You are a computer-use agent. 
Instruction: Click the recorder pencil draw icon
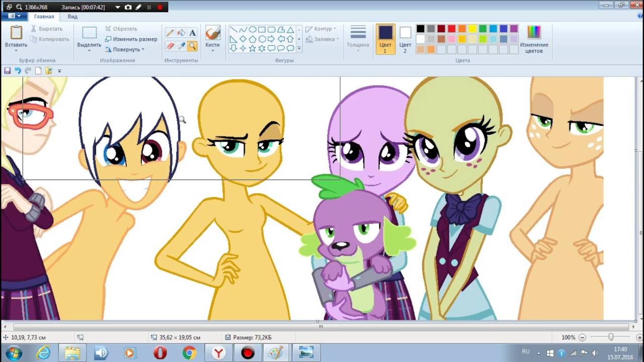(x=138, y=8)
